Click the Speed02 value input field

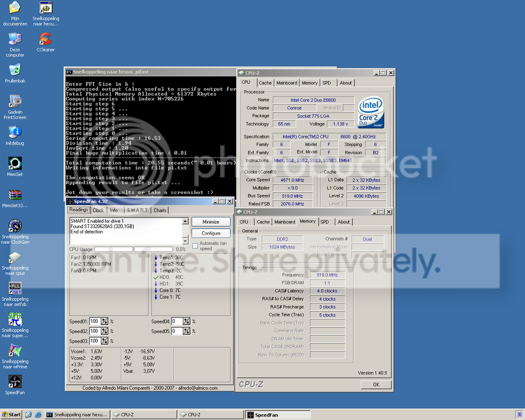pyautogui.click(x=95, y=331)
